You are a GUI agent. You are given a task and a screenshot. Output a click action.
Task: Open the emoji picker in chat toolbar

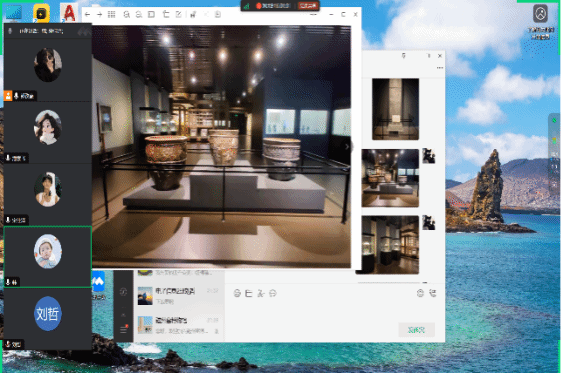237,293
